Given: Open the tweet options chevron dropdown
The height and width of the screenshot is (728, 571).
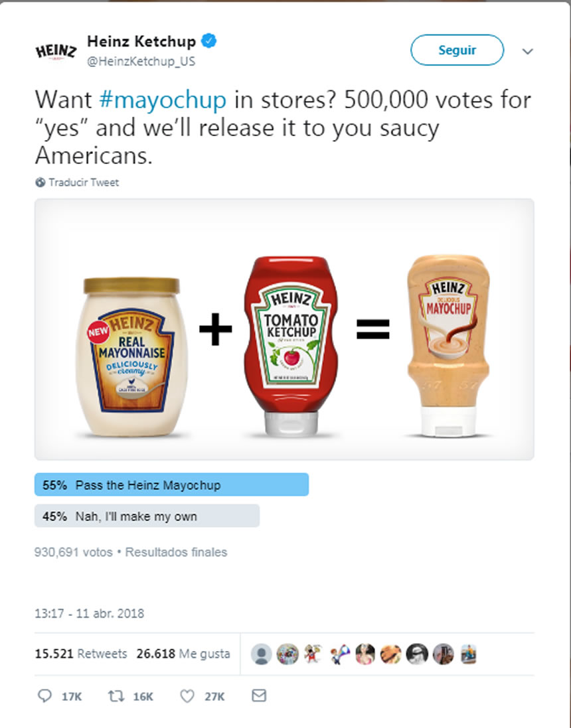Looking at the screenshot, I should (528, 51).
